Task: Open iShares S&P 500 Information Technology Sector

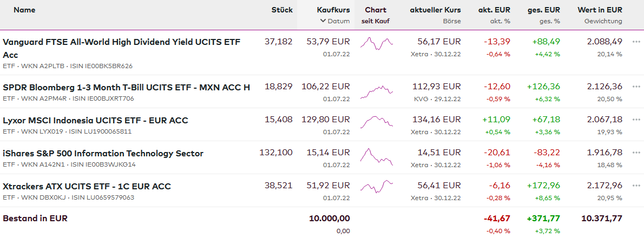Action: pos(103,153)
